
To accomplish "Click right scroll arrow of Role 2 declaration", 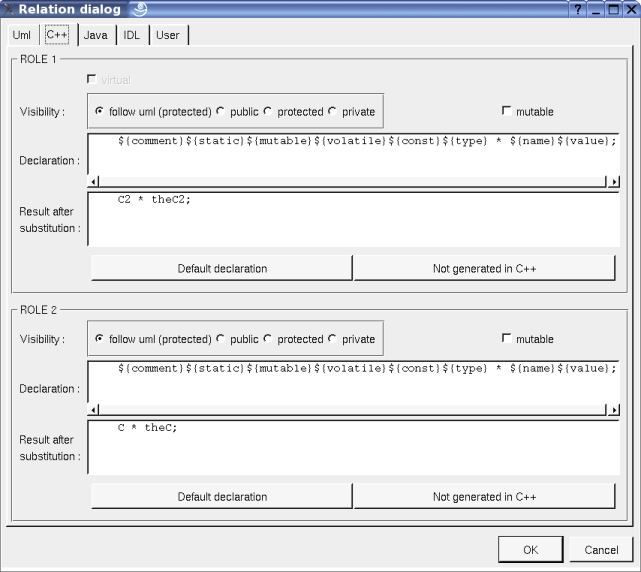I will pyautogui.click(x=614, y=409).
